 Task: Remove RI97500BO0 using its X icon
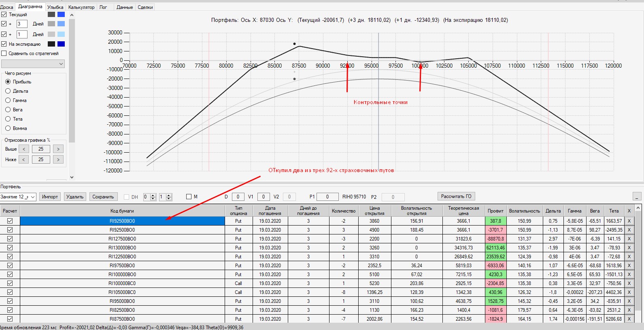pos(629,266)
